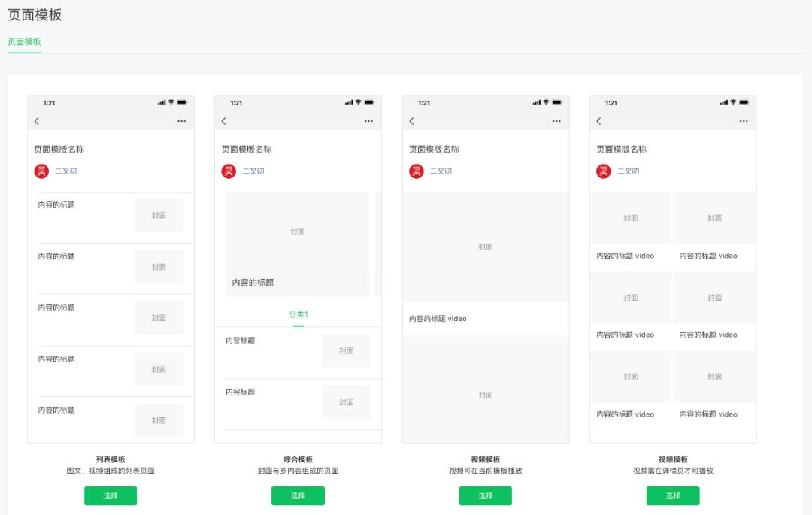Open three-dot menu in fourth template preview
The width and height of the screenshot is (812, 515).
744,121
